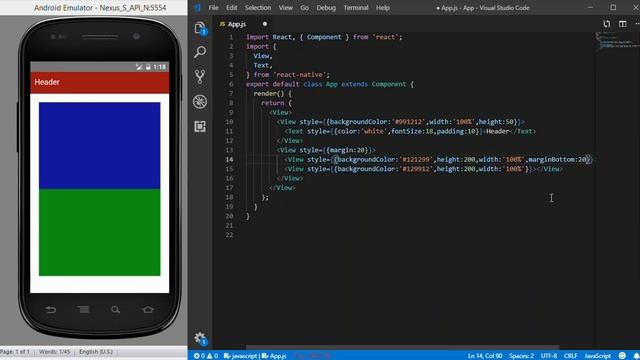
Task: Tap the emulator Search hardware button
Action: coord(116,310)
